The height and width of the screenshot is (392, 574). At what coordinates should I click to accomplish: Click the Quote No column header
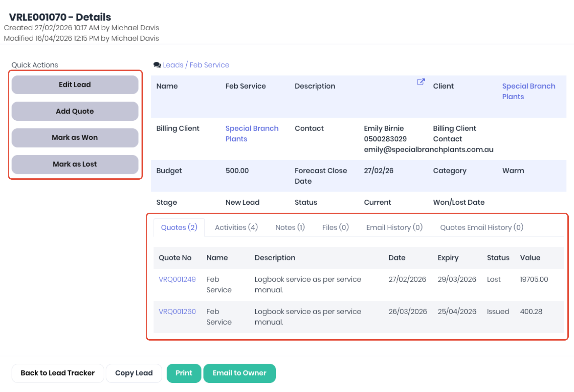click(x=175, y=258)
